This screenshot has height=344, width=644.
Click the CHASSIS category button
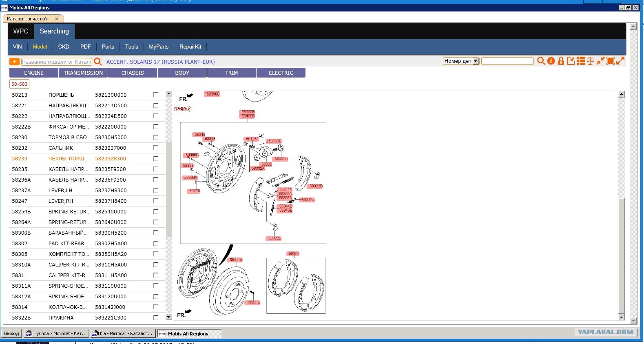[133, 73]
